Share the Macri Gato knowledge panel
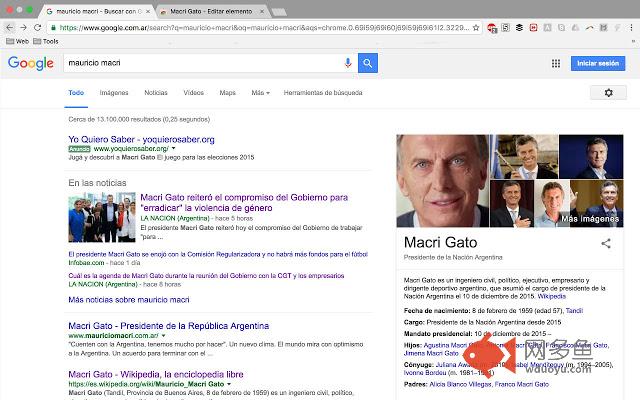This screenshot has height=400, width=640. tap(606, 243)
